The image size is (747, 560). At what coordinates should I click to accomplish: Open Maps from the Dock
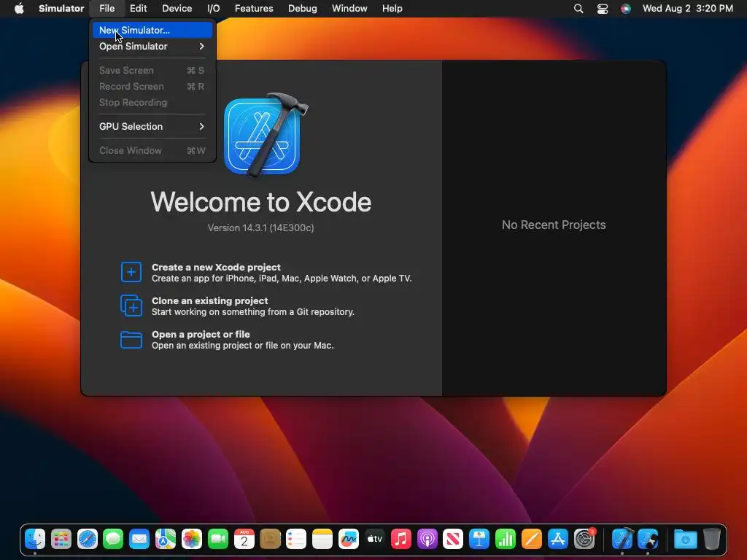[166, 539]
